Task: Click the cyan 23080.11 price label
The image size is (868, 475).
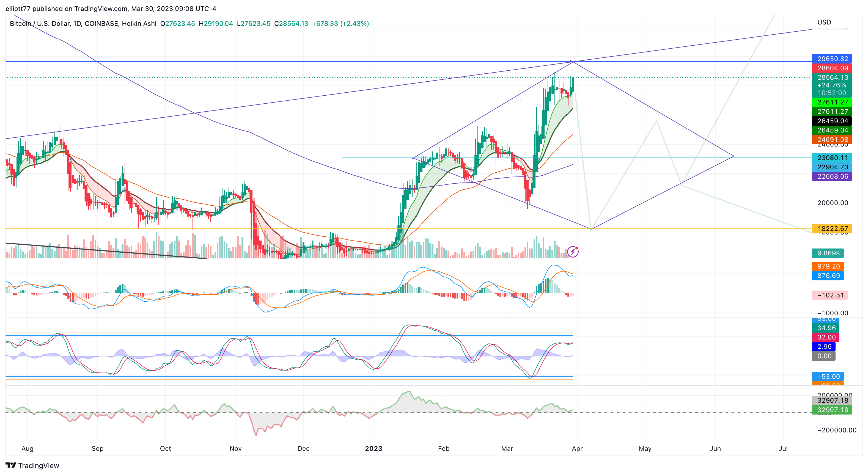Action: (x=832, y=158)
